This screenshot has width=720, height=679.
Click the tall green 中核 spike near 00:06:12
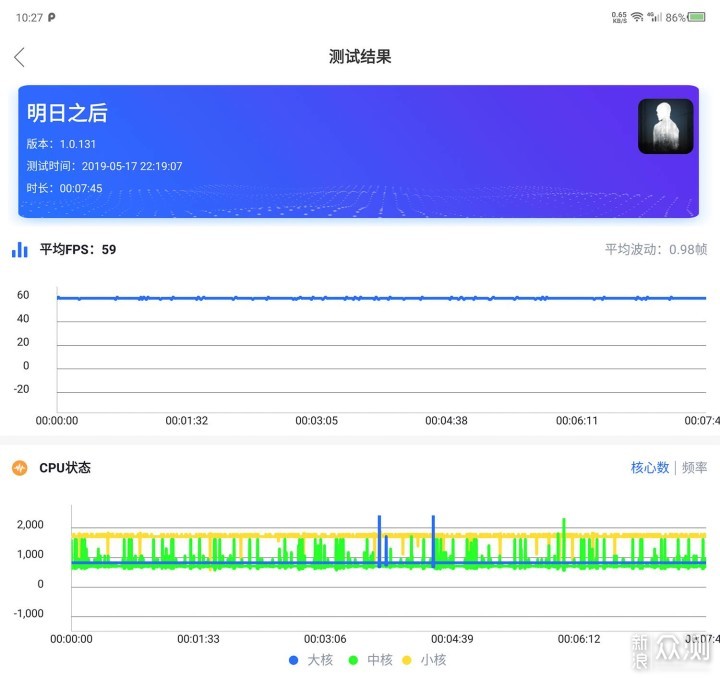point(564,544)
